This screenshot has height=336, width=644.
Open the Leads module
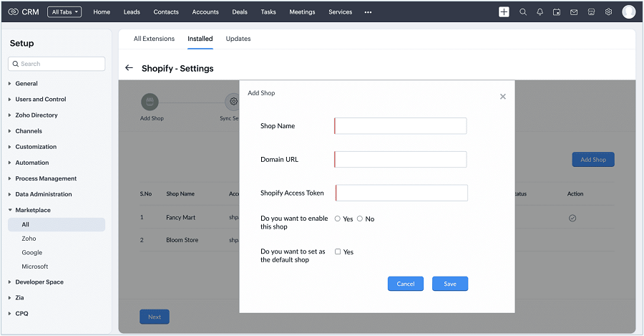coord(132,12)
